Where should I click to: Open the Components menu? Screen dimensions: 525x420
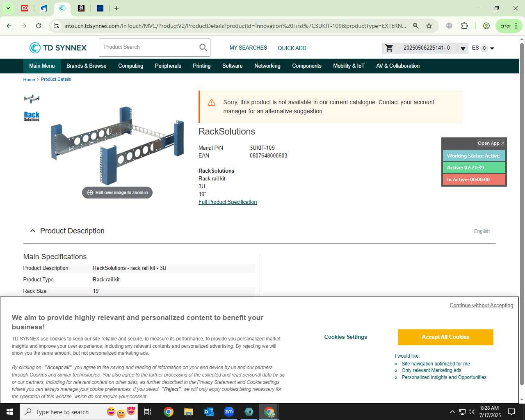307,66
